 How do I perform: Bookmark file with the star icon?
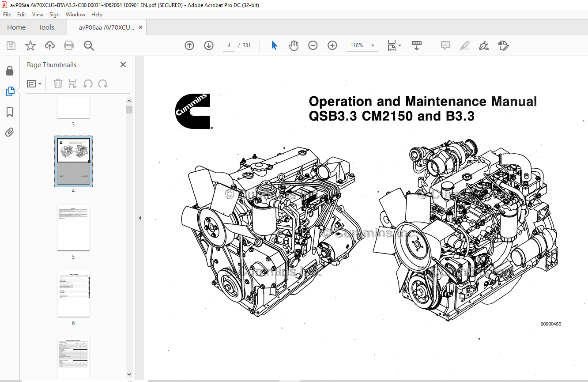pyautogui.click(x=30, y=45)
